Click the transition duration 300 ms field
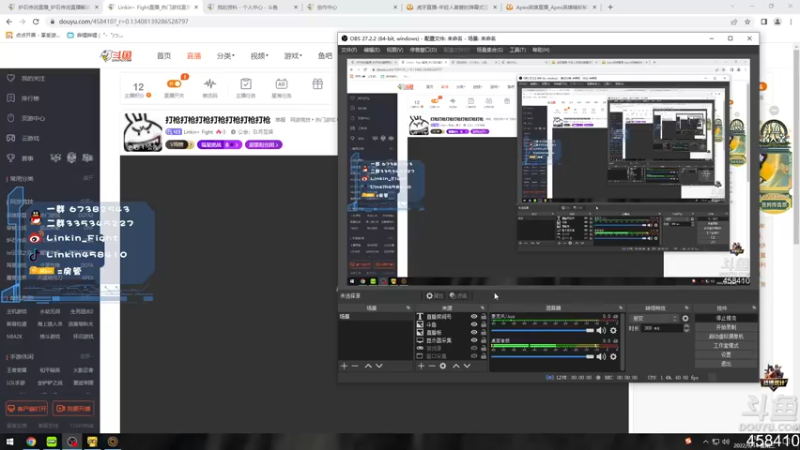Image resolution: width=800 pixels, height=450 pixels. coord(661,328)
